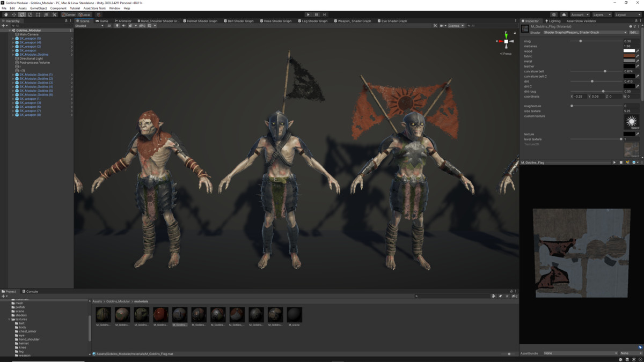Open the AssetBundle name dropdown

[x=580, y=353]
